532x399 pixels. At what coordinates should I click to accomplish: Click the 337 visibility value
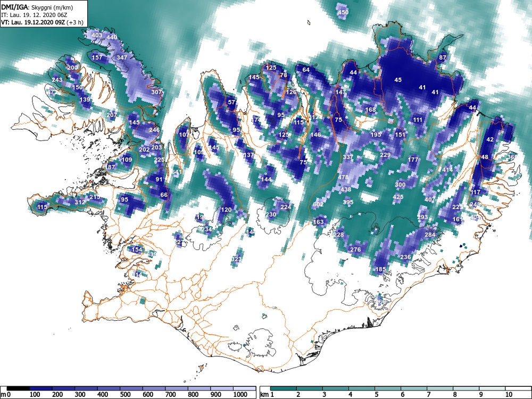pyautogui.click(x=348, y=157)
